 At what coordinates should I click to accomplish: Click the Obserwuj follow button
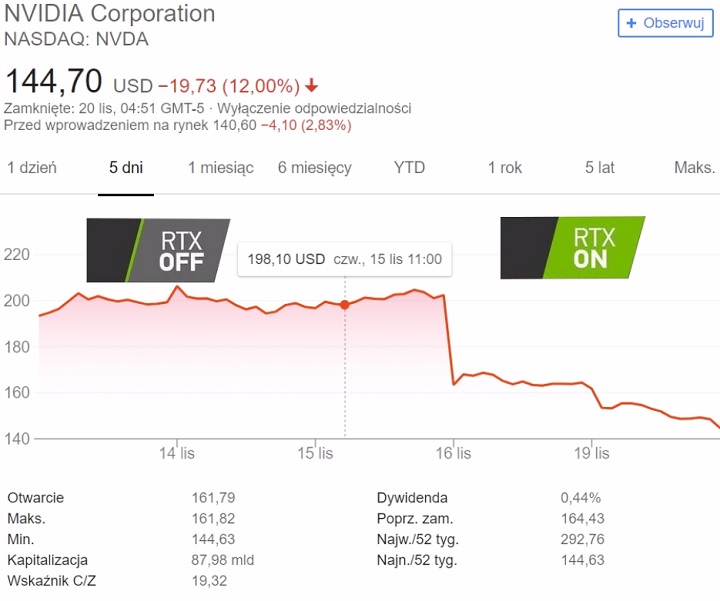point(665,22)
